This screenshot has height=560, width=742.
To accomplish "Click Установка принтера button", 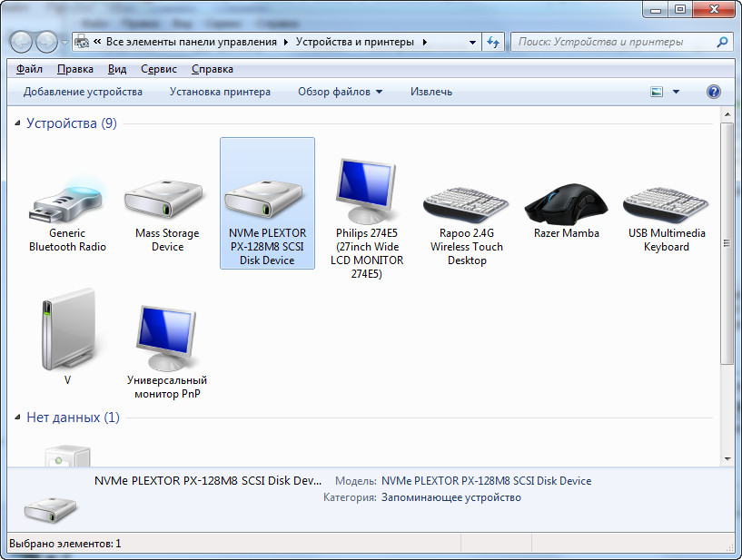I will point(220,92).
